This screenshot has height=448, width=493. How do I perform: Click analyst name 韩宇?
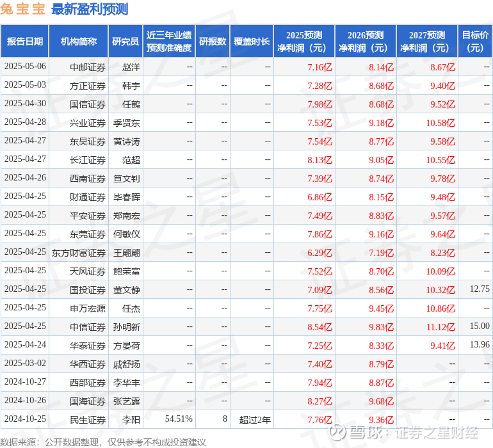131,86
